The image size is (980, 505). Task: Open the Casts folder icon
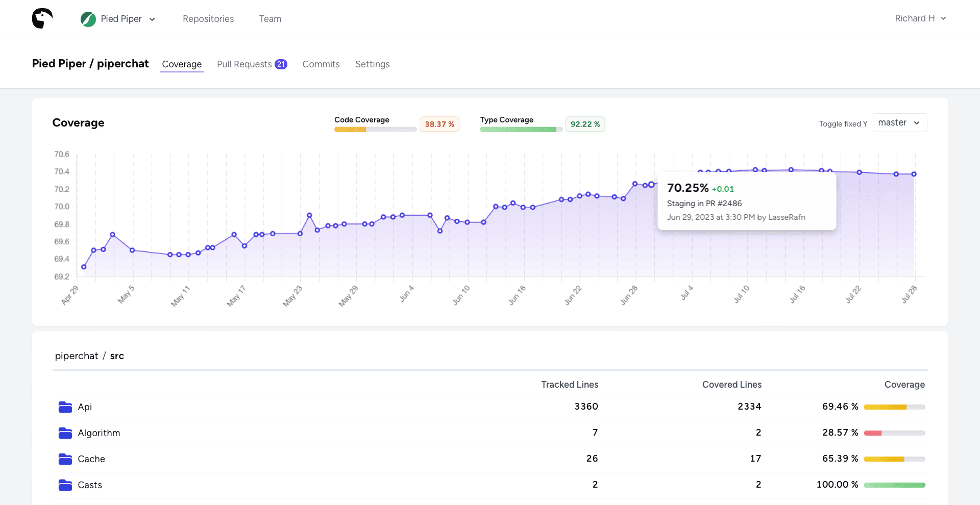click(65, 485)
